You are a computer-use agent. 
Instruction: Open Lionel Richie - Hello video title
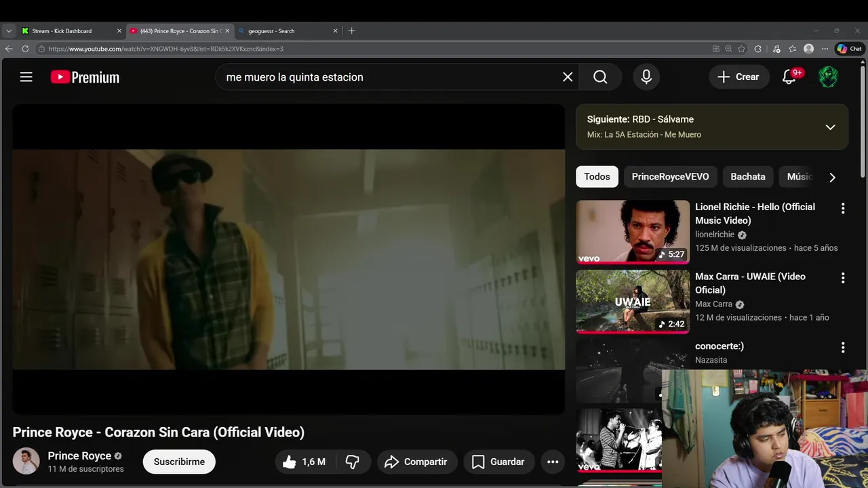click(x=755, y=213)
